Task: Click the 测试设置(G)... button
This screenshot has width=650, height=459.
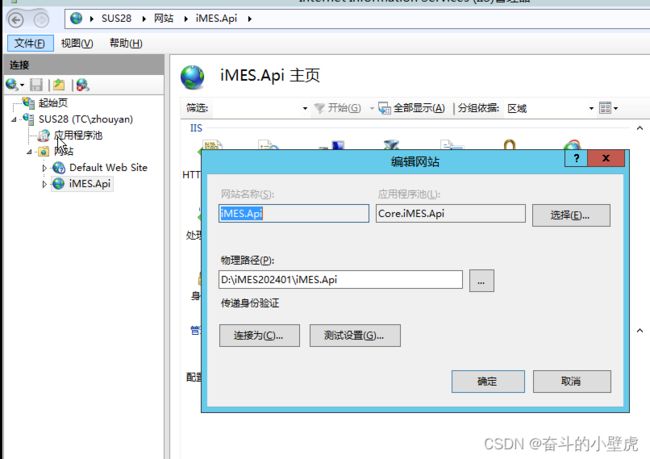Action: [355, 335]
